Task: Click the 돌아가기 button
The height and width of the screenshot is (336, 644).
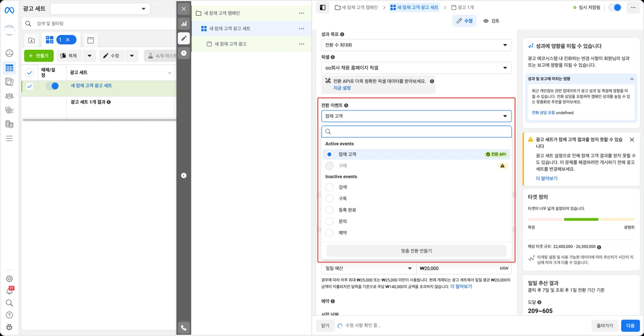Action: (605, 326)
